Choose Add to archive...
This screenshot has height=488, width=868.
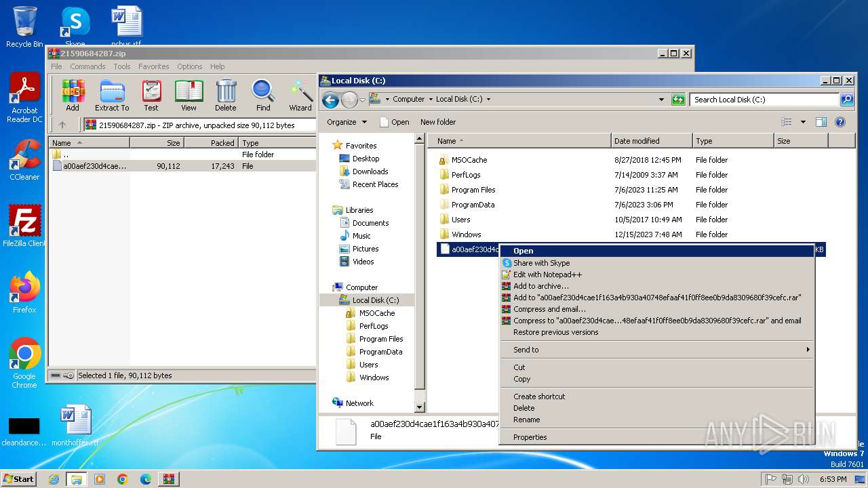(656, 286)
